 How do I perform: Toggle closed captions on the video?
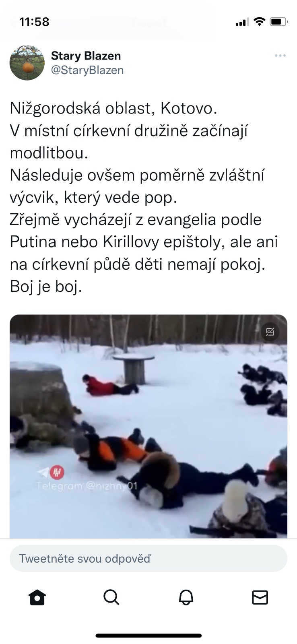pos(270,332)
